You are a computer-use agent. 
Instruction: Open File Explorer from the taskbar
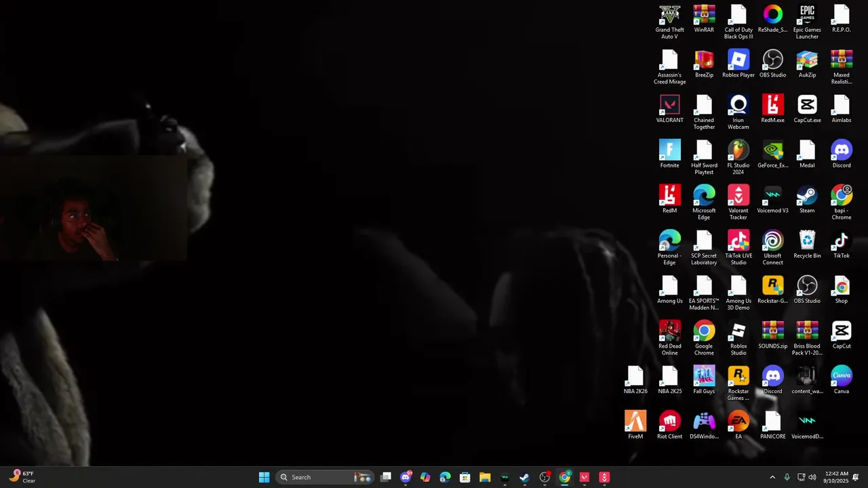(485, 477)
